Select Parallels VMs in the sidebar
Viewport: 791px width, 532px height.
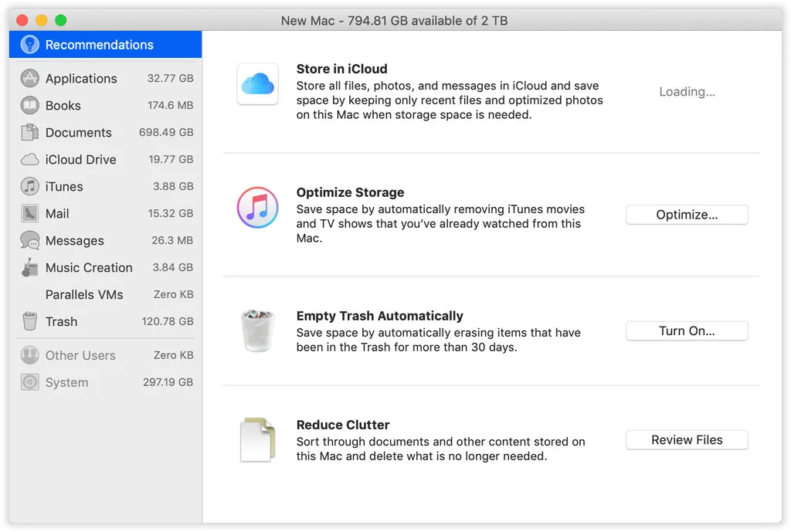[x=105, y=294]
